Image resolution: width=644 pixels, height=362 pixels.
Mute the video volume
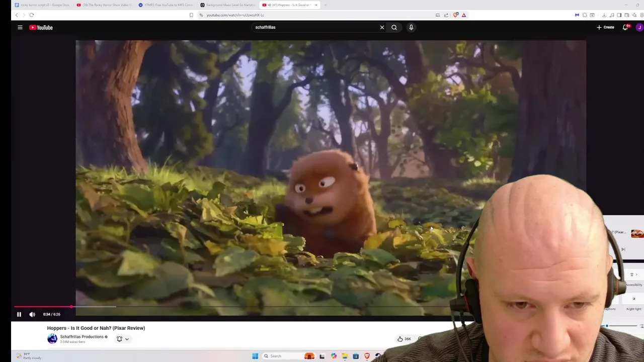(x=32, y=314)
